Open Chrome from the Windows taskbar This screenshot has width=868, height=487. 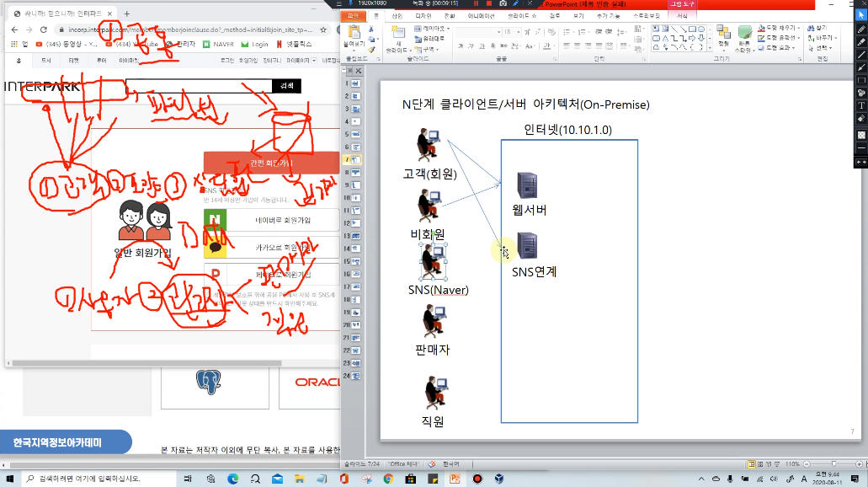tap(388, 479)
